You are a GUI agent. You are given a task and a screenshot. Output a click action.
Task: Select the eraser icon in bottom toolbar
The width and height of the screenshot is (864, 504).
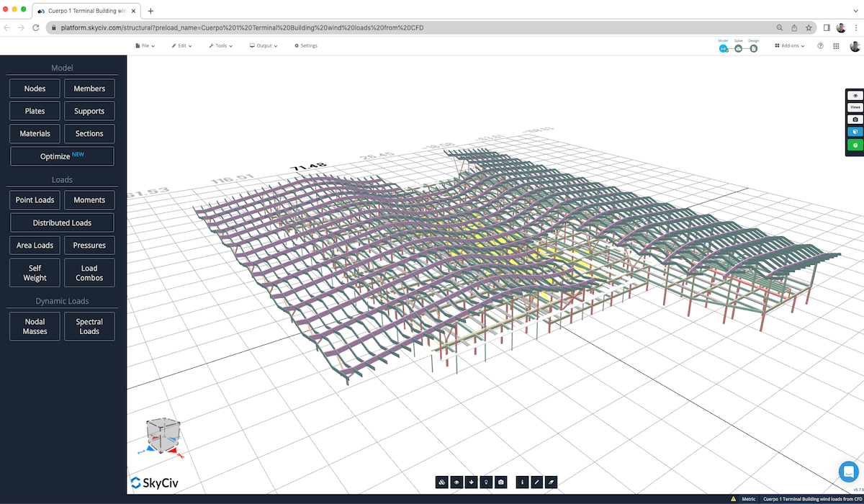pyautogui.click(x=551, y=482)
